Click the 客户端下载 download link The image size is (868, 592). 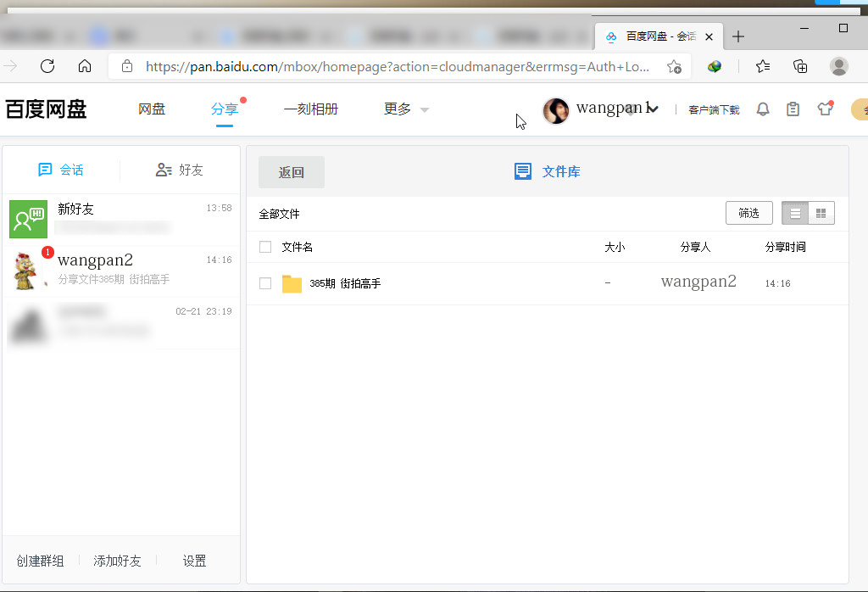[714, 110]
